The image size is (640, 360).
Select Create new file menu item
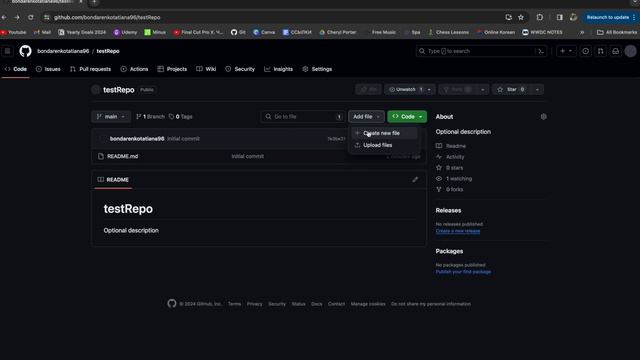[x=384, y=133]
